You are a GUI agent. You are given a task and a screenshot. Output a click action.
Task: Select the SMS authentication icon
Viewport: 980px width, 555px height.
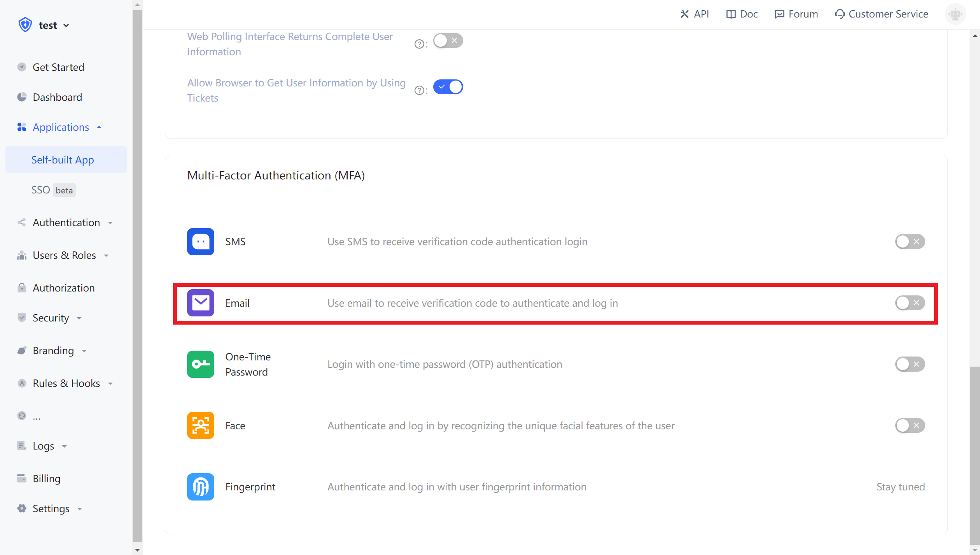(x=200, y=241)
